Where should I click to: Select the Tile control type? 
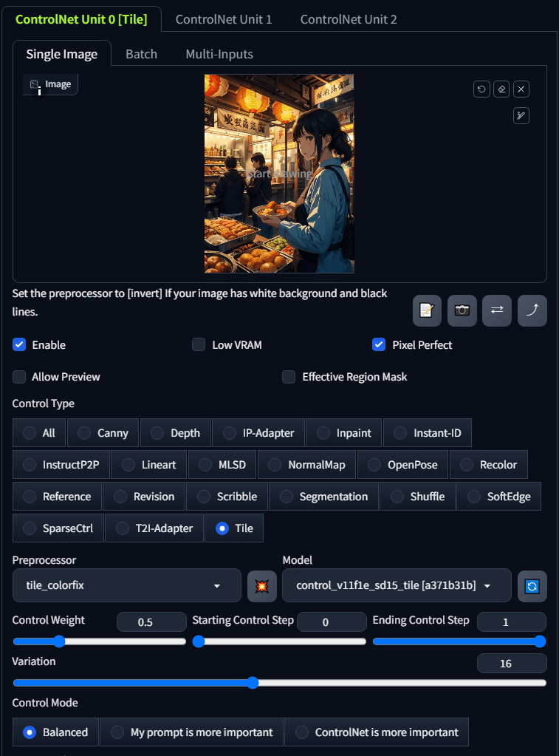[x=234, y=528]
